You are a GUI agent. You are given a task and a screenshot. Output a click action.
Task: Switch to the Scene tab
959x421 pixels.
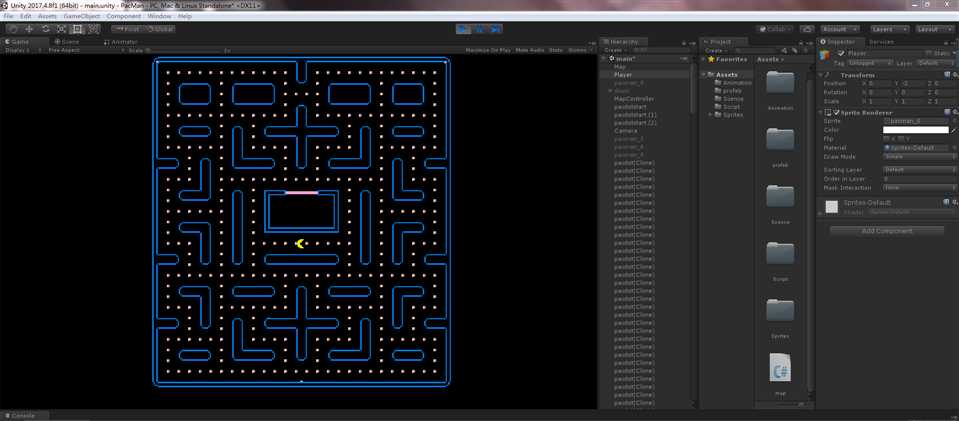(x=66, y=42)
